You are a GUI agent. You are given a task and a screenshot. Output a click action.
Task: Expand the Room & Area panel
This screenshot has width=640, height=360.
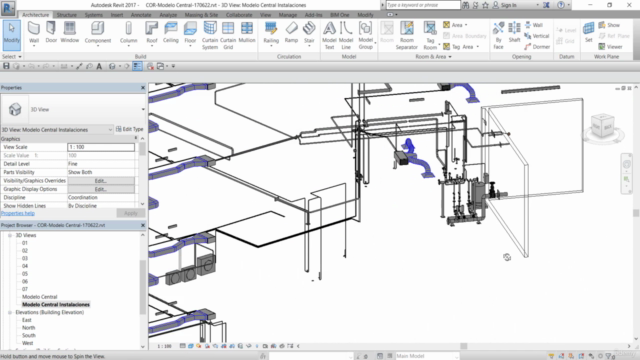pyautogui.click(x=433, y=57)
